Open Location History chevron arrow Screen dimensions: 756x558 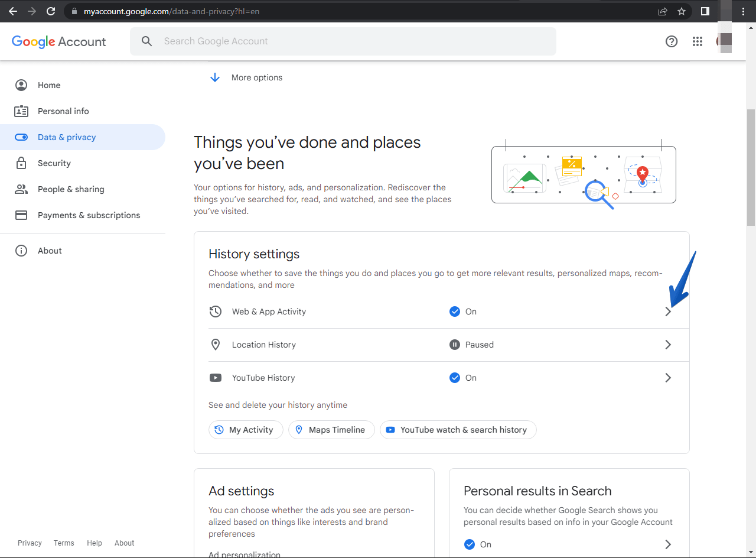coord(668,345)
